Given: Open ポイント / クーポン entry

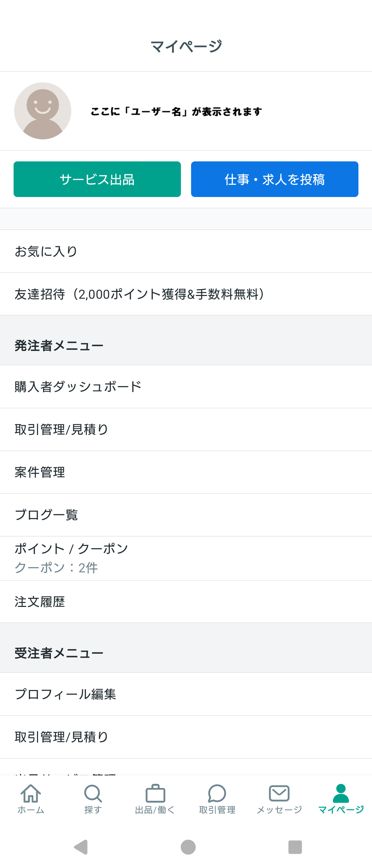Looking at the screenshot, I should coord(186,558).
